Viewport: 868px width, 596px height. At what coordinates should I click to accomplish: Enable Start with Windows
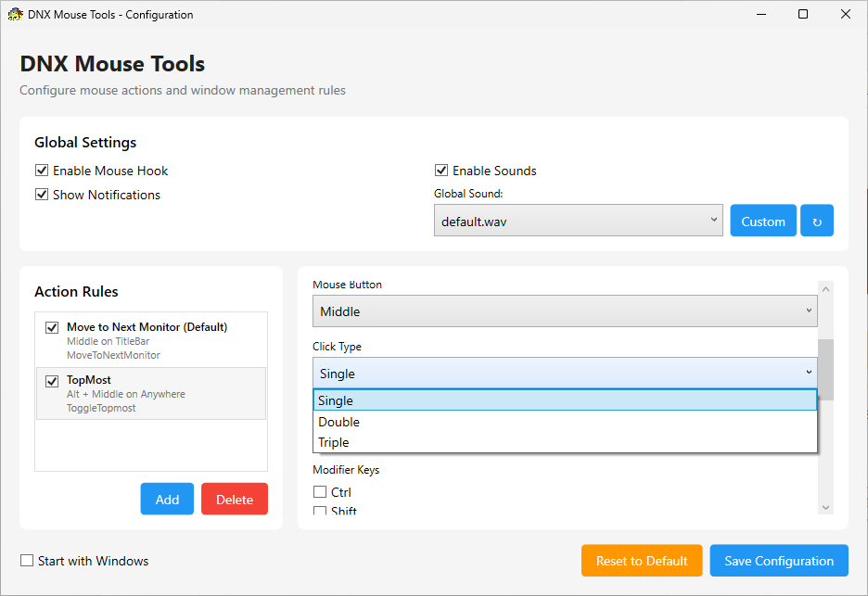(28, 561)
